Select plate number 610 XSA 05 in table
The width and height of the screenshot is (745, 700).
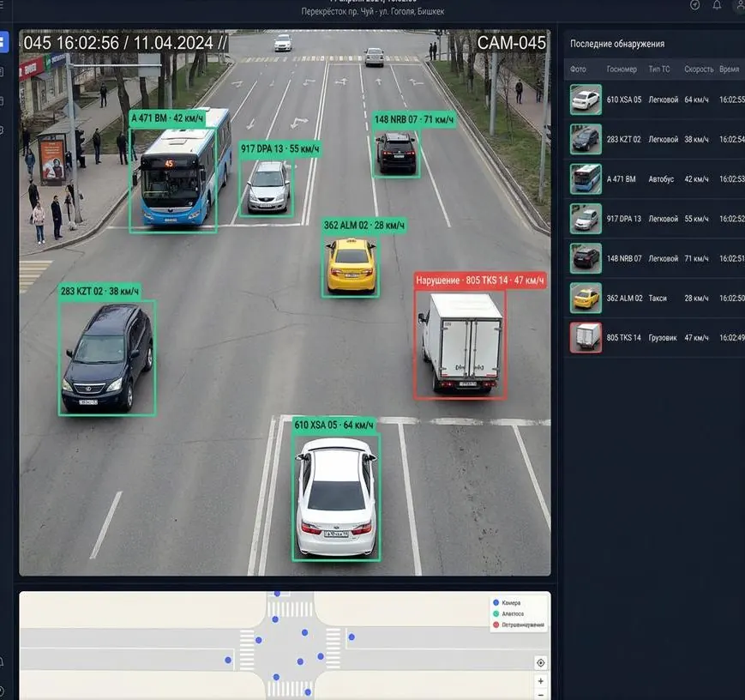624,100
